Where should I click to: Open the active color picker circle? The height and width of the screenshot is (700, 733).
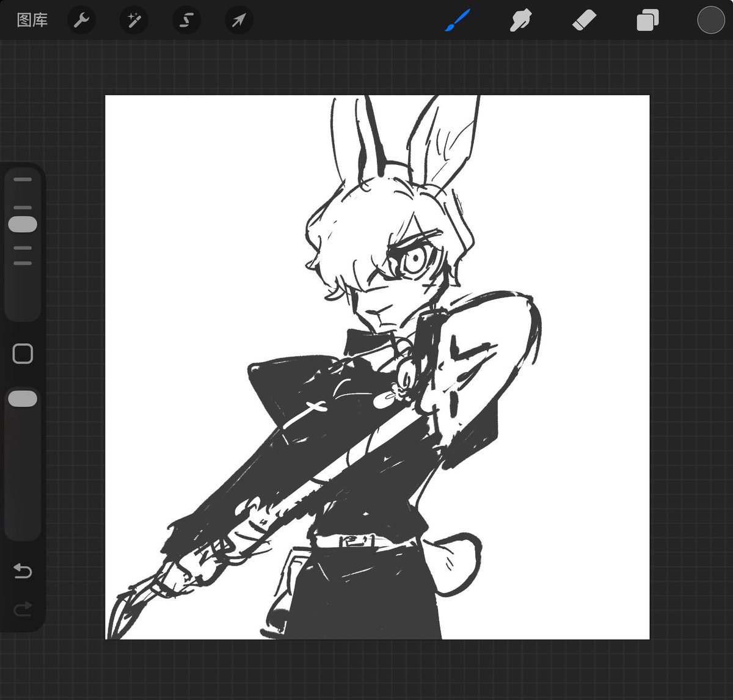click(711, 20)
